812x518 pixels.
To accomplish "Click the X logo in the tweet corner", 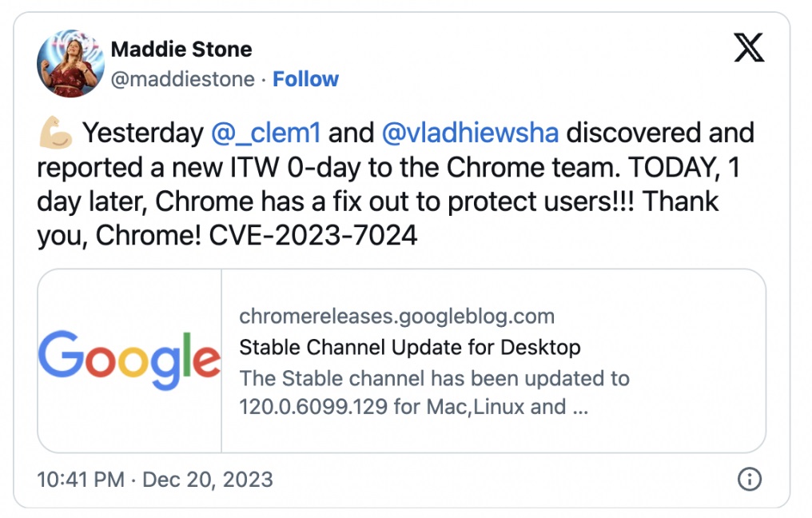I will pos(749,48).
